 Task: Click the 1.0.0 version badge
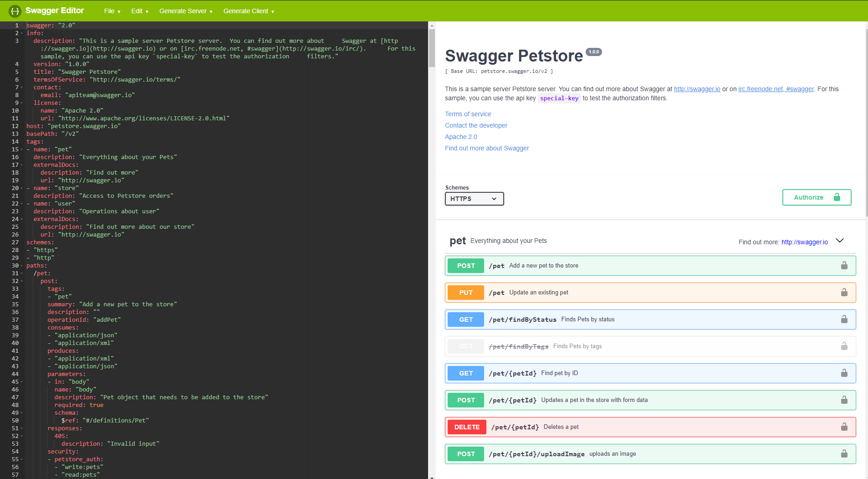[x=594, y=52]
